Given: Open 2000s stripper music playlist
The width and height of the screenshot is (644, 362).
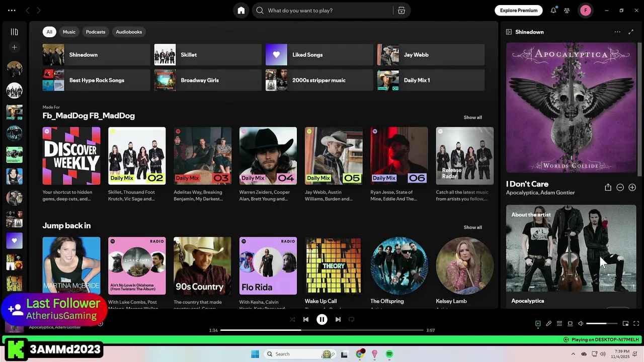Looking at the screenshot, I should click(319, 80).
